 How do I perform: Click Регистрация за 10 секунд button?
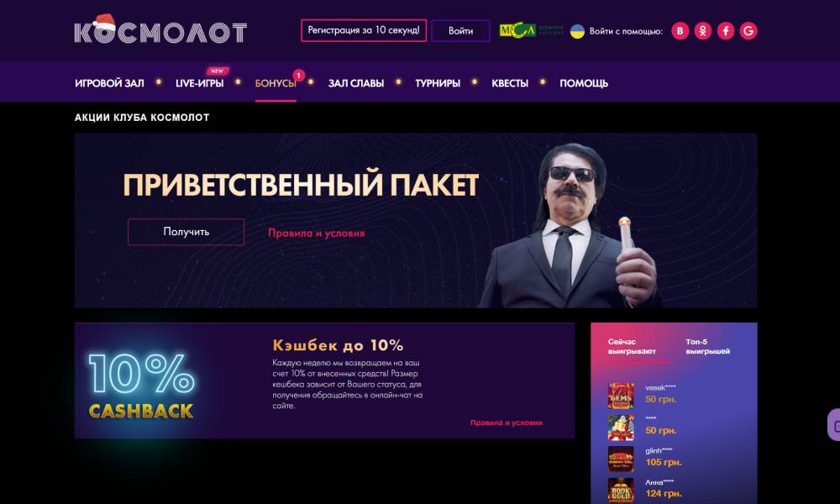[x=364, y=30]
